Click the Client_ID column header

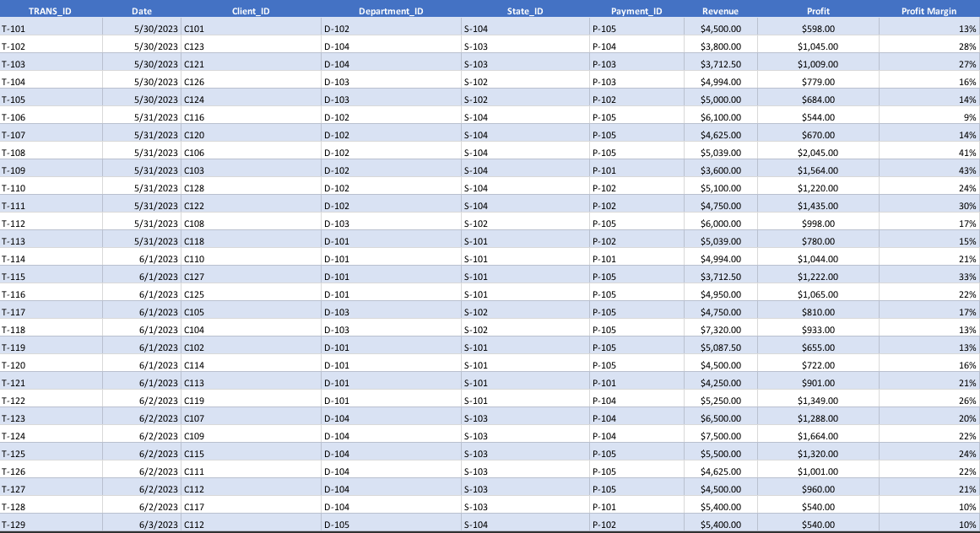[x=251, y=11]
